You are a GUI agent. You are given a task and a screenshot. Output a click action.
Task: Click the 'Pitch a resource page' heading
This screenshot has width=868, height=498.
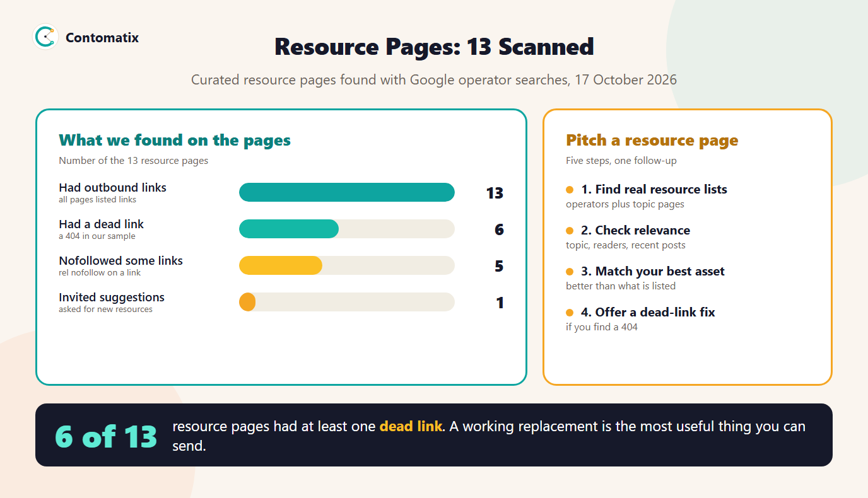point(652,140)
